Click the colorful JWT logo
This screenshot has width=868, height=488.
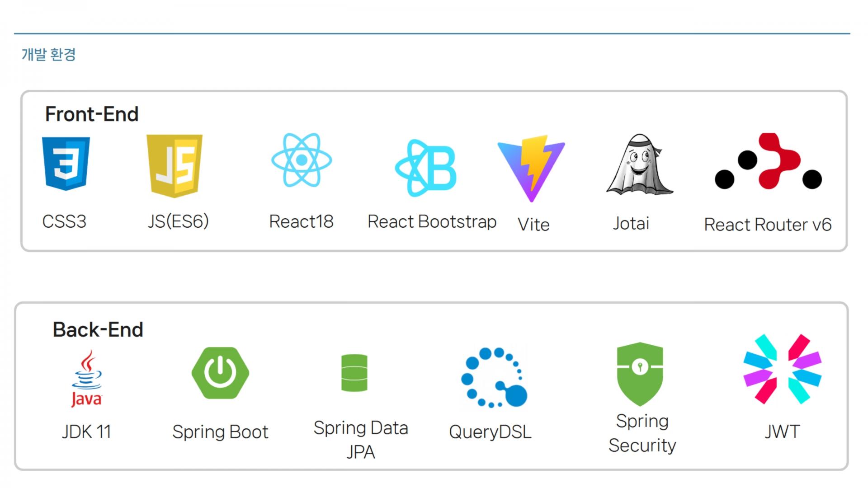782,369
